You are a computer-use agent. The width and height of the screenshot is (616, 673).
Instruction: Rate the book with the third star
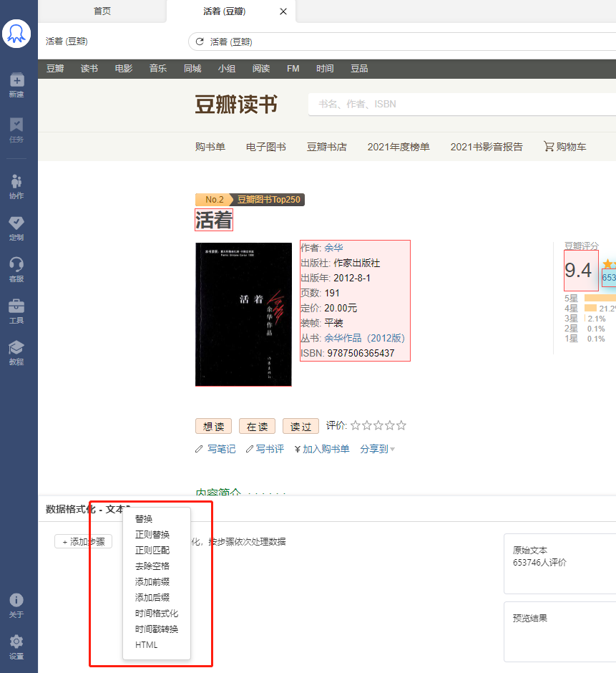(x=378, y=425)
